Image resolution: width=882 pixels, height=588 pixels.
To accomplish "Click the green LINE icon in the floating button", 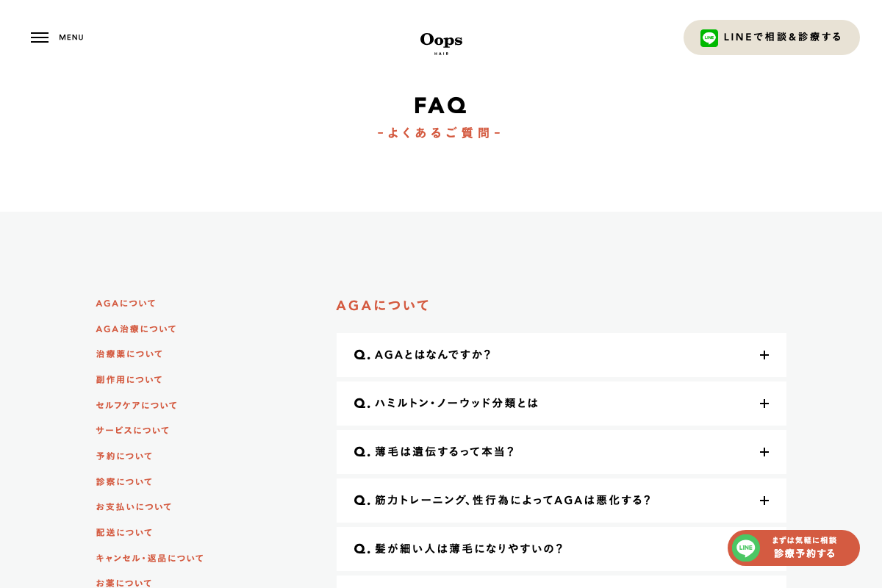I will (745, 548).
